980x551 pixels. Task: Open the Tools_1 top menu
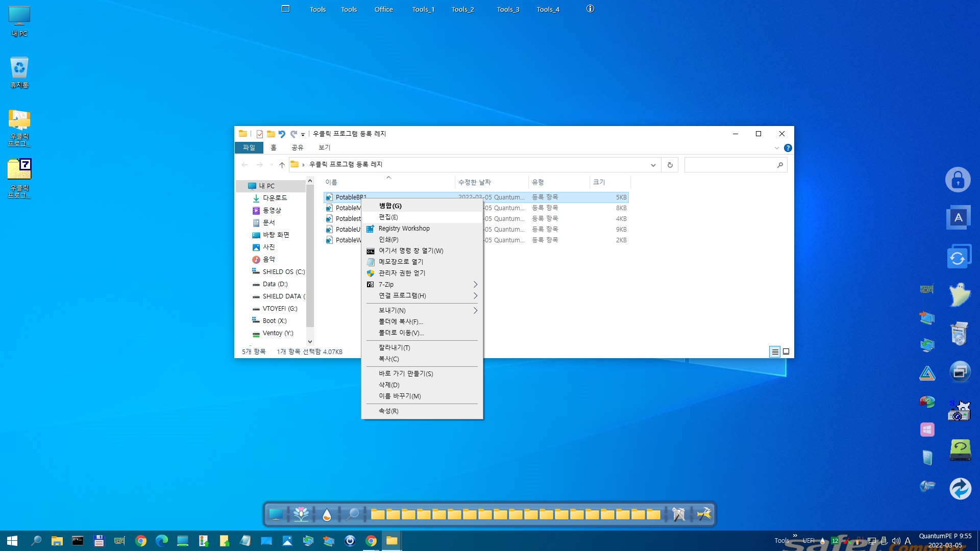pos(423,9)
